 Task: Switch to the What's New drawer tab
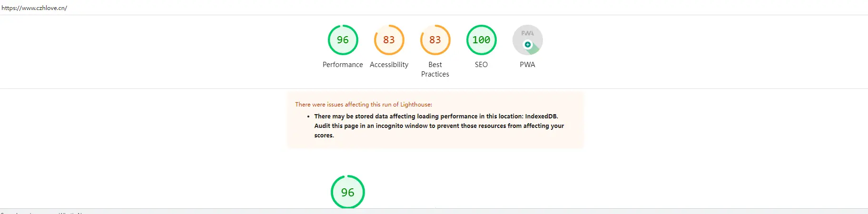coord(71,213)
